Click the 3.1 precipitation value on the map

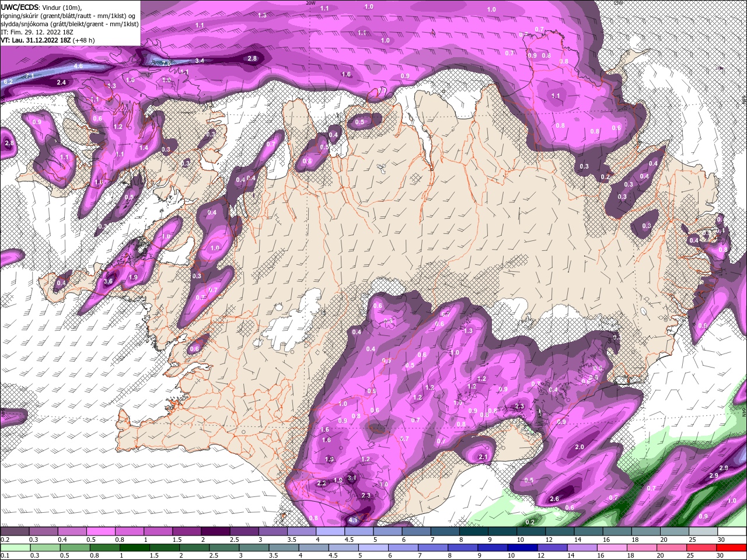tap(351, 478)
